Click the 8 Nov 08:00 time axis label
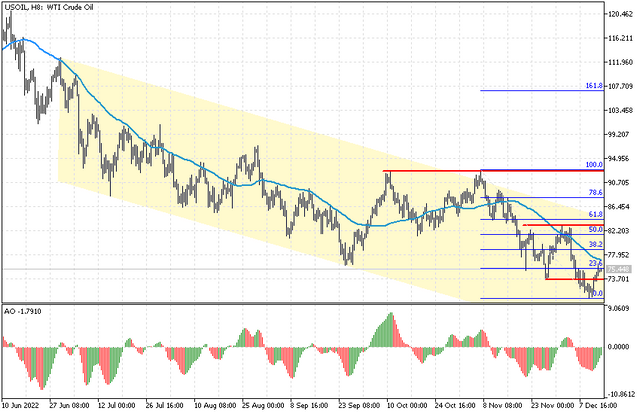Image resolution: width=640 pixels, height=414 pixels. click(504, 405)
